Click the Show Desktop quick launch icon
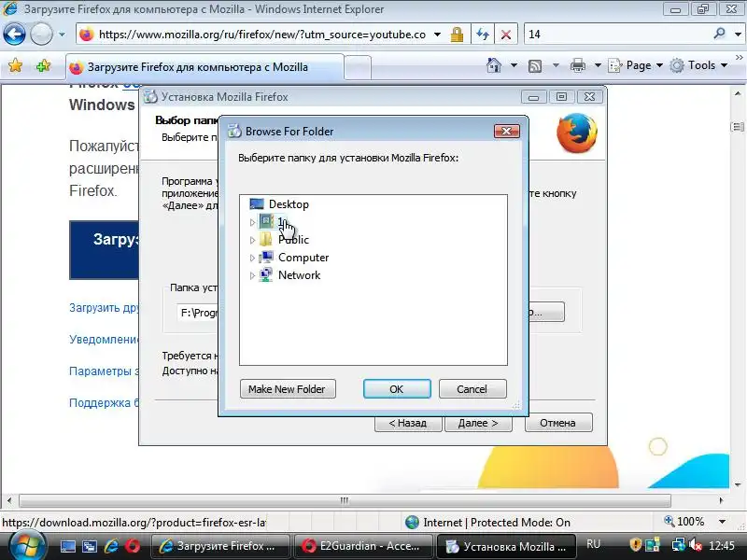Viewport: 747px width, 560px height. pos(67,546)
